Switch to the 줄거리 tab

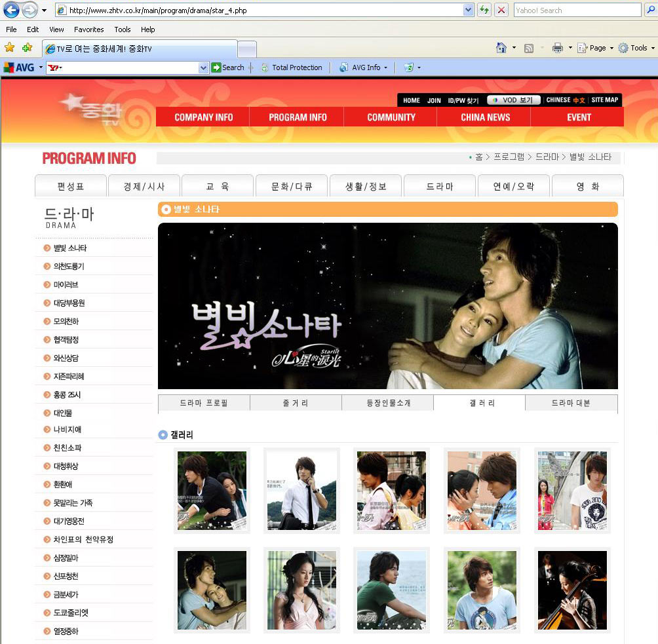(296, 403)
